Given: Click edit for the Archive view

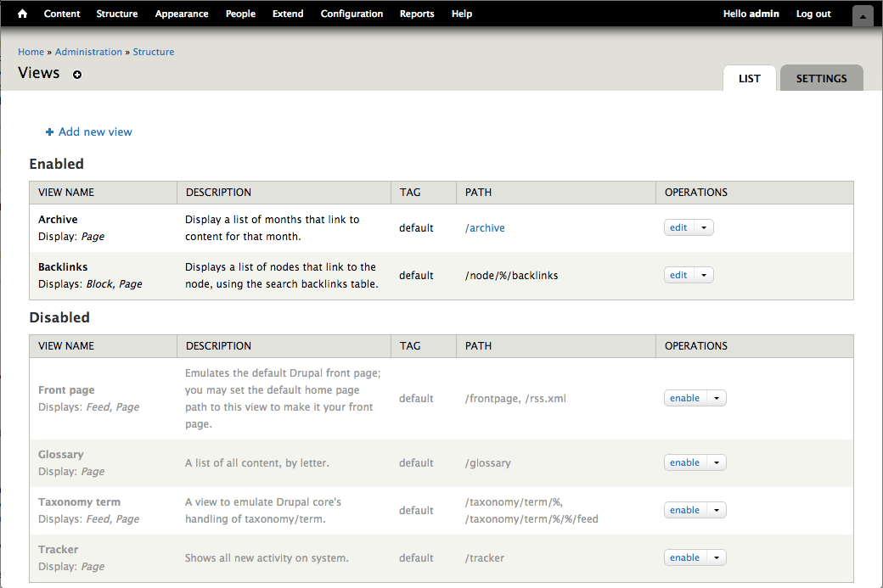Looking at the screenshot, I should tap(678, 227).
